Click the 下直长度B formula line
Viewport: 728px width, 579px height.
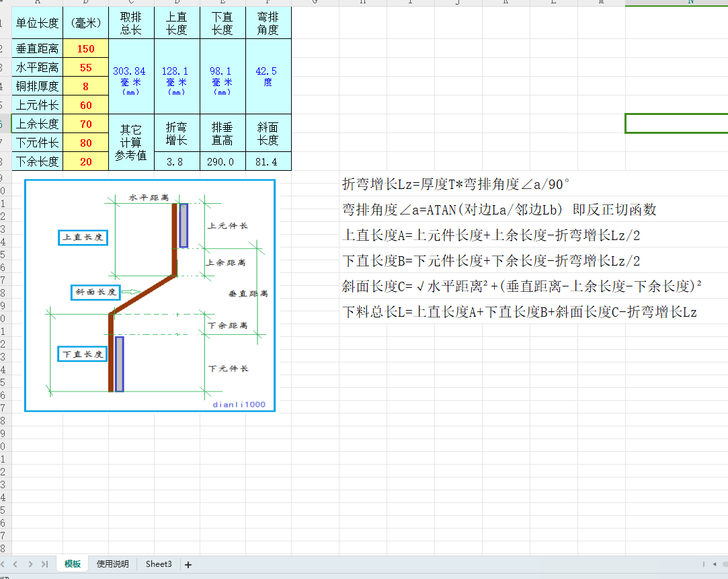(491, 261)
